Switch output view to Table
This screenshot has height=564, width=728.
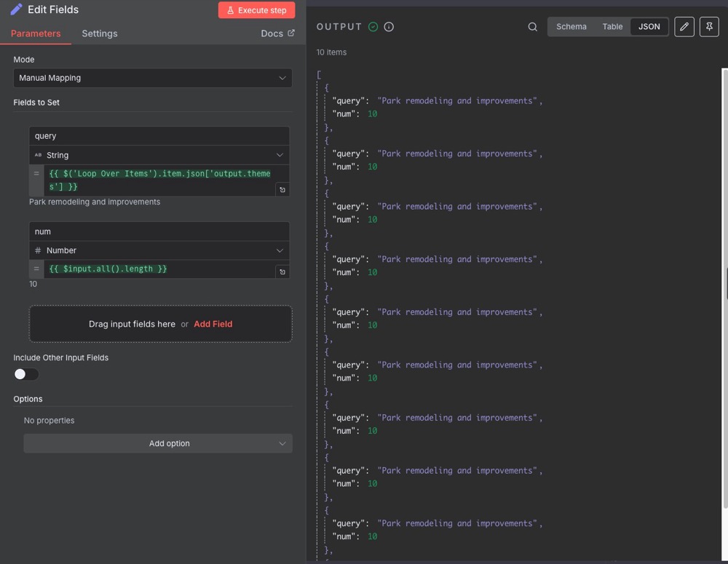pyautogui.click(x=612, y=27)
